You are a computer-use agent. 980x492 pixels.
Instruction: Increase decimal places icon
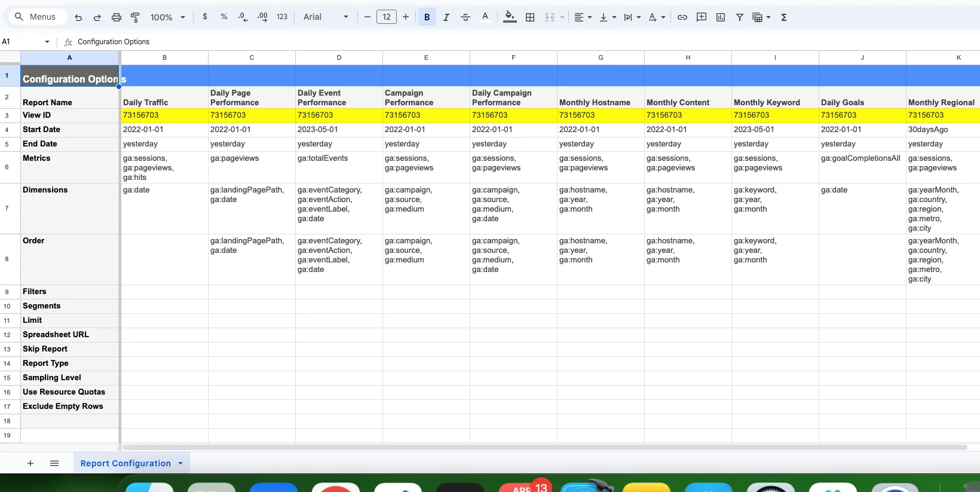[x=262, y=17]
